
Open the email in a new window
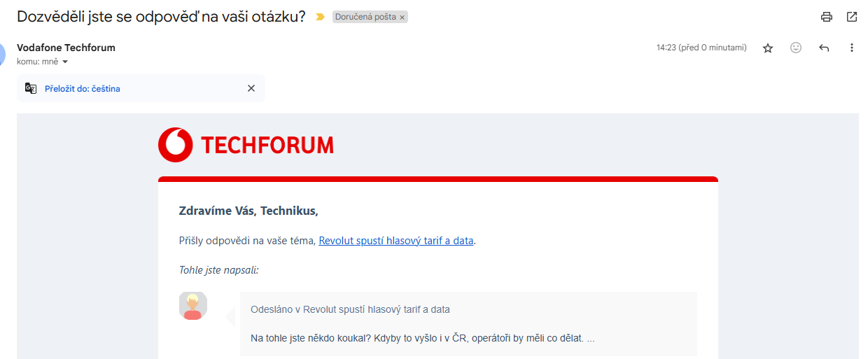pos(852,17)
